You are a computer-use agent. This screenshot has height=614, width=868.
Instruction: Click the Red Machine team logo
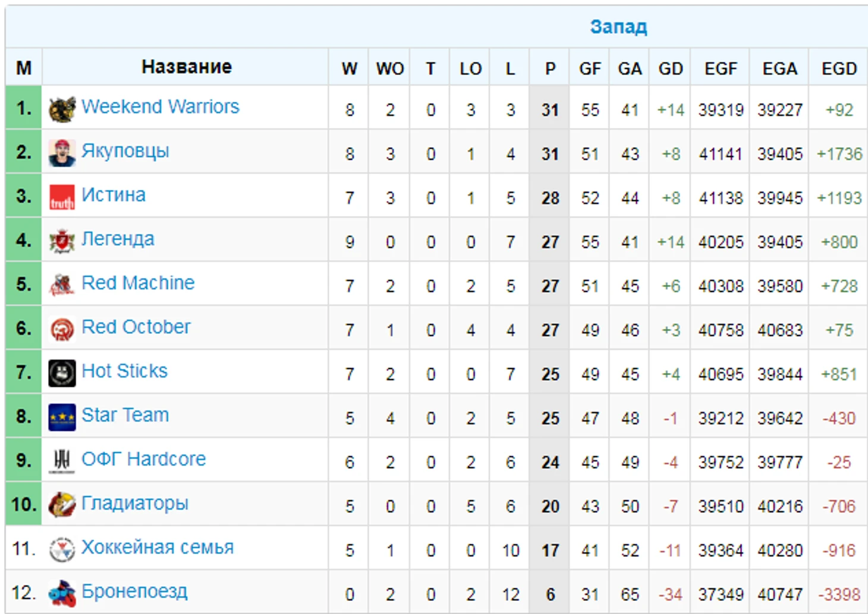coord(62,286)
